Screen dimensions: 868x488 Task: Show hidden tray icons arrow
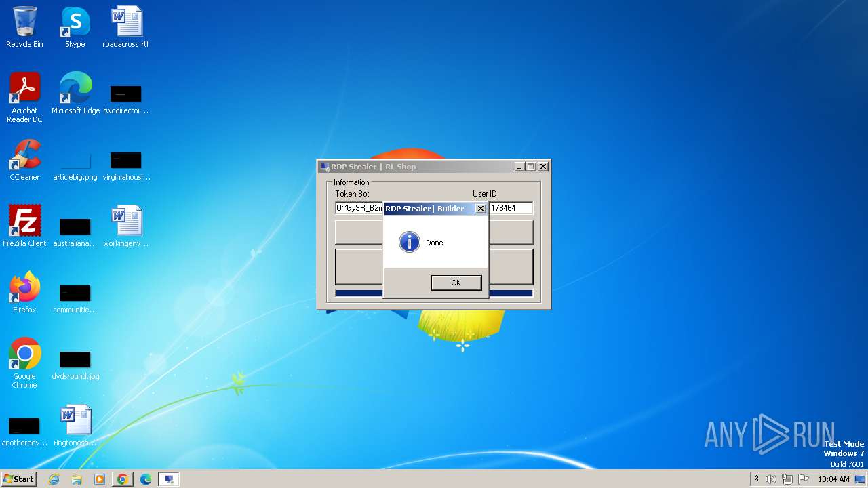point(756,479)
